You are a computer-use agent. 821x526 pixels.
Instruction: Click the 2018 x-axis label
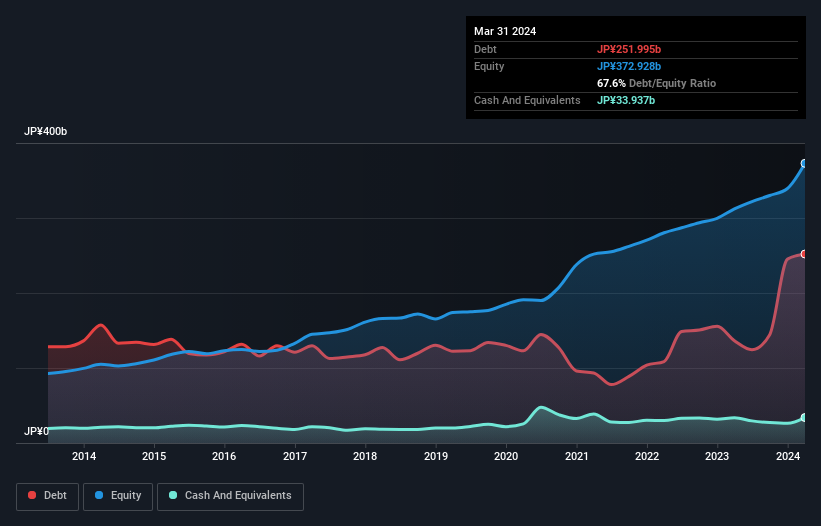365,456
